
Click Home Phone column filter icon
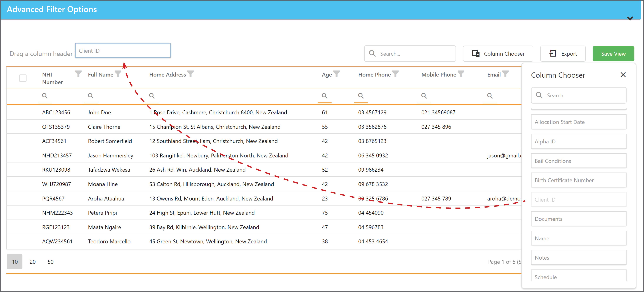[395, 74]
